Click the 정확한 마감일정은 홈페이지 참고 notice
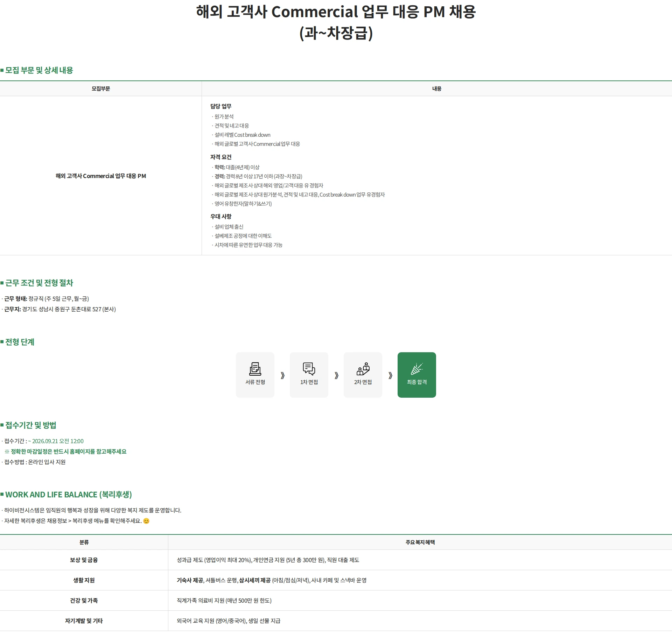The width and height of the screenshot is (672, 638). [x=65, y=452]
